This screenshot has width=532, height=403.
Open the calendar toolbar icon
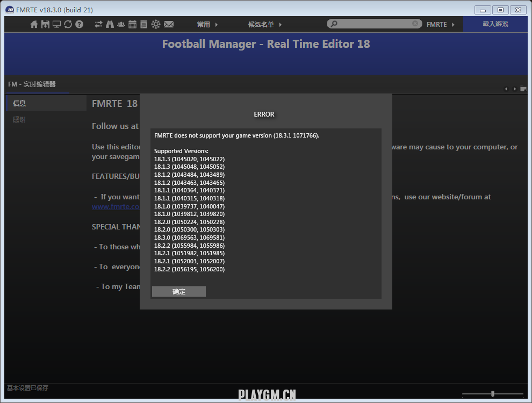(x=133, y=24)
